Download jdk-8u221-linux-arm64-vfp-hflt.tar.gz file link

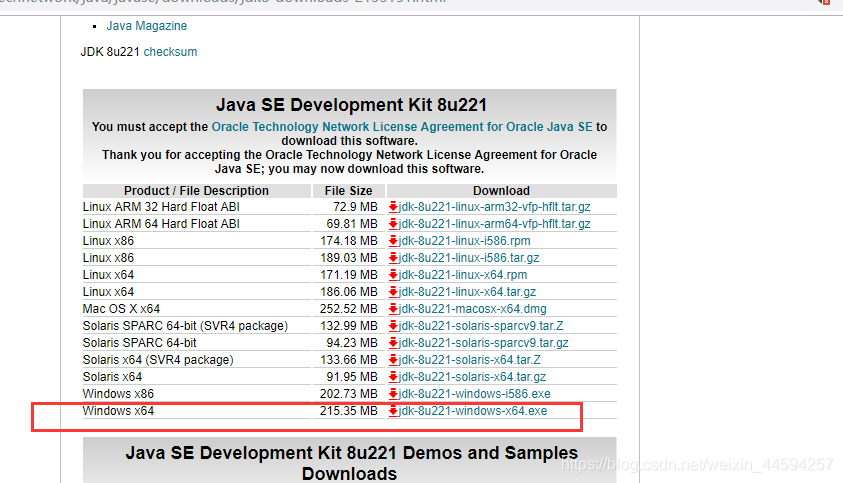(x=495, y=224)
